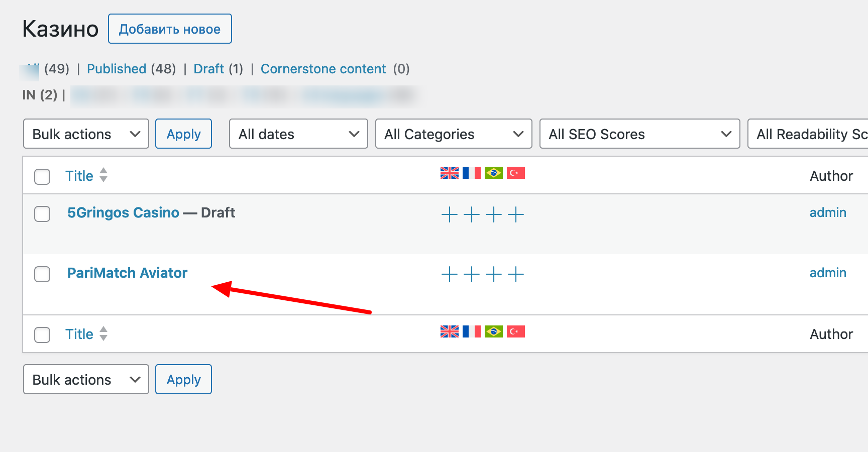The width and height of the screenshot is (868, 452).
Task: Click the Turkish flag icon in the bottom footer row
Action: tap(516, 331)
